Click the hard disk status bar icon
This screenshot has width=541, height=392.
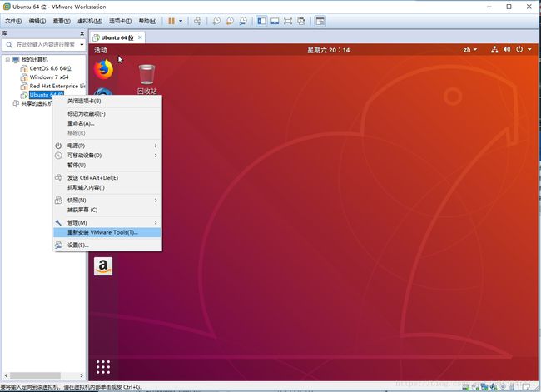point(466,387)
